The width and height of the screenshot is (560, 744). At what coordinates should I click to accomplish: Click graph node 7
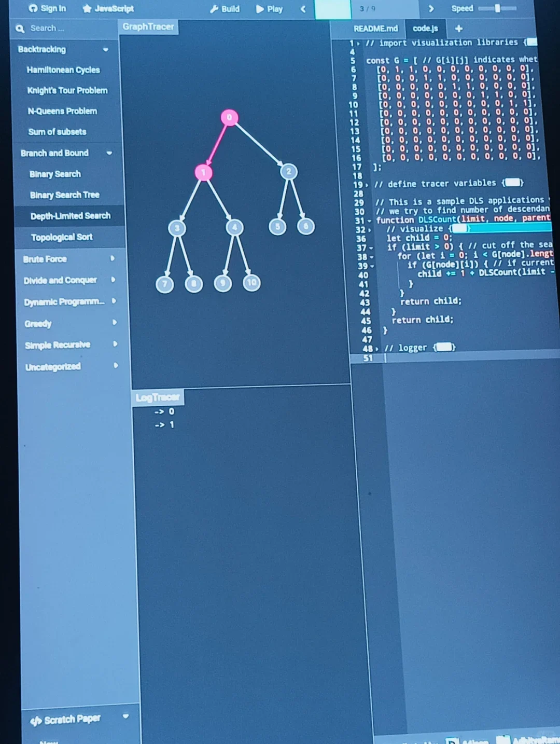coord(165,284)
